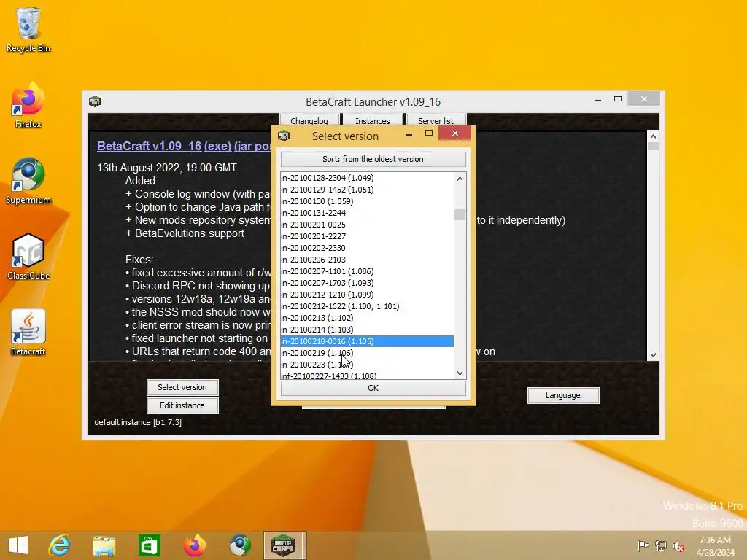This screenshot has width=747, height=560.
Task: Select version in-20100214 (1.103)
Action: click(x=367, y=330)
